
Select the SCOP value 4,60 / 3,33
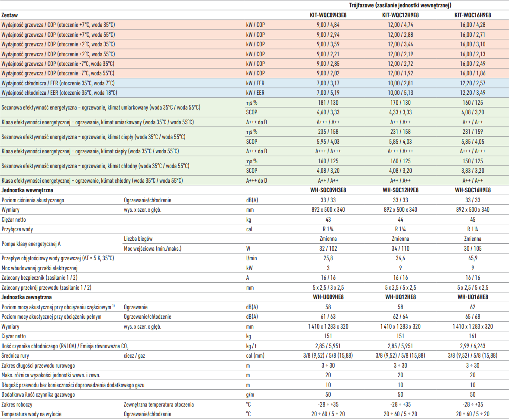tap(328, 112)
